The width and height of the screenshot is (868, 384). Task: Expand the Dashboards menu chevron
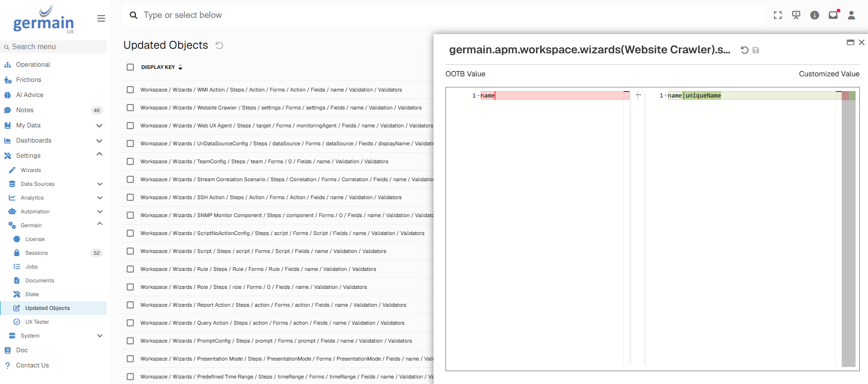pyautogui.click(x=99, y=141)
